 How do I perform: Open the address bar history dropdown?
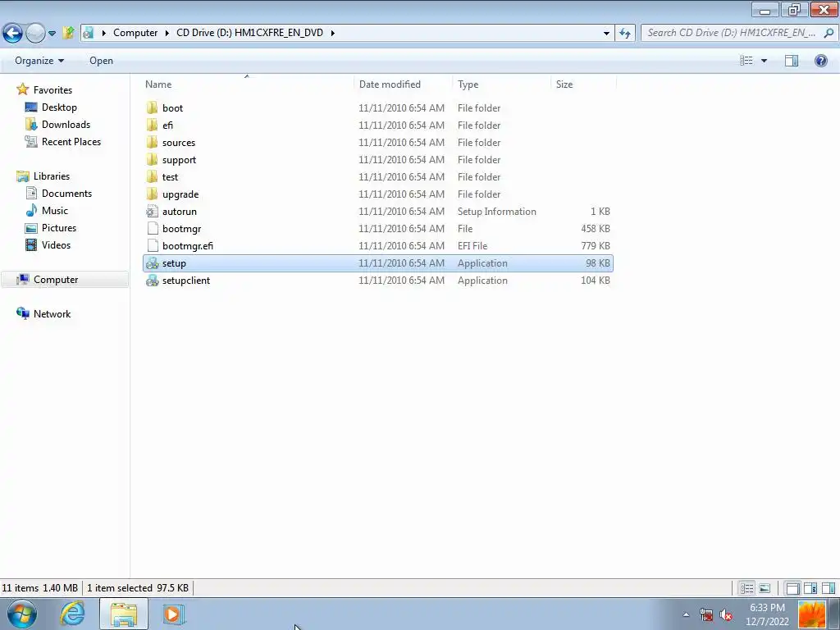point(606,33)
